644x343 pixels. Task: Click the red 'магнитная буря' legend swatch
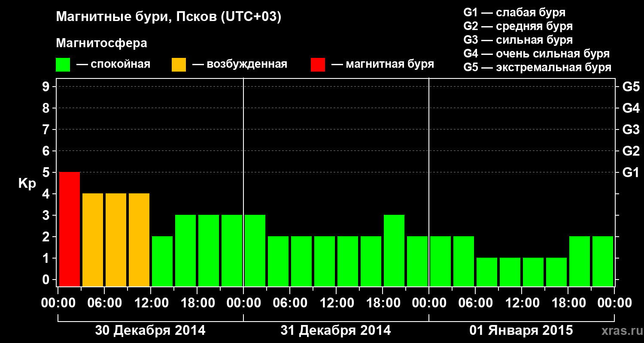tap(318, 65)
